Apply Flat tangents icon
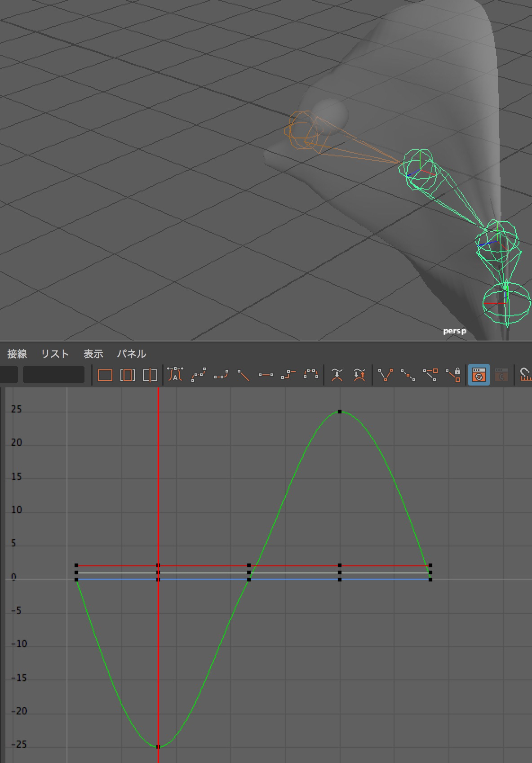This screenshot has width=532, height=763. [x=266, y=375]
